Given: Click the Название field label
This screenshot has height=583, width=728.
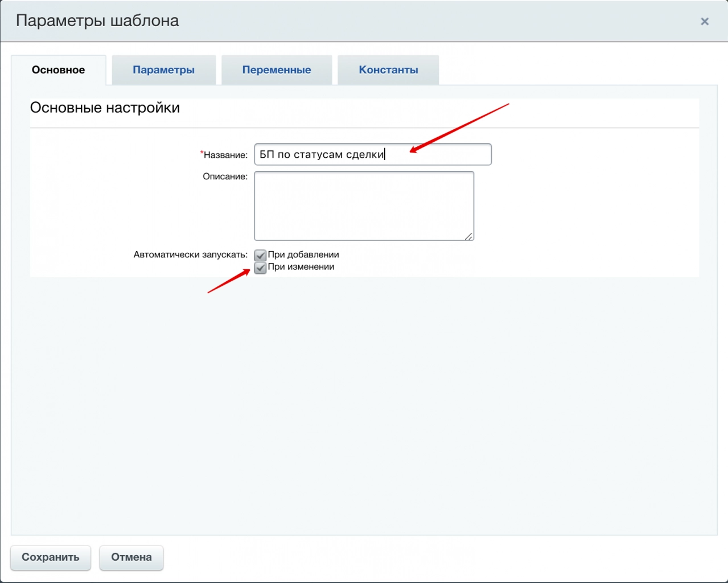Looking at the screenshot, I should (x=225, y=155).
